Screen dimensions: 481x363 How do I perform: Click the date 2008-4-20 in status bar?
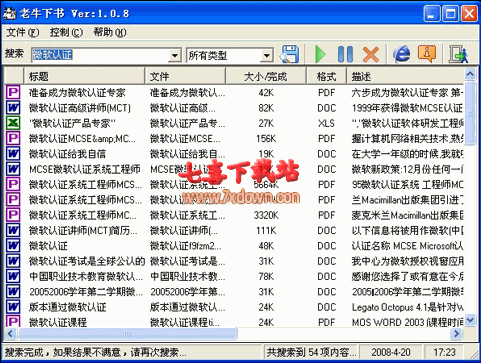point(391,352)
